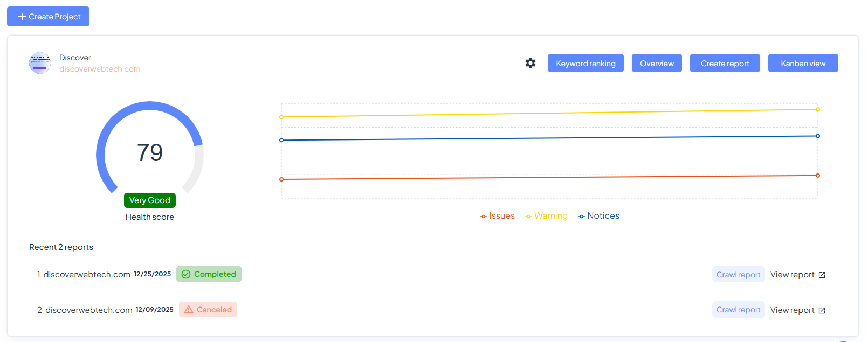The height and width of the screenshot is (342, 868).
Task: Toggle Notices series in chart legend
Action: pos(598,216)
